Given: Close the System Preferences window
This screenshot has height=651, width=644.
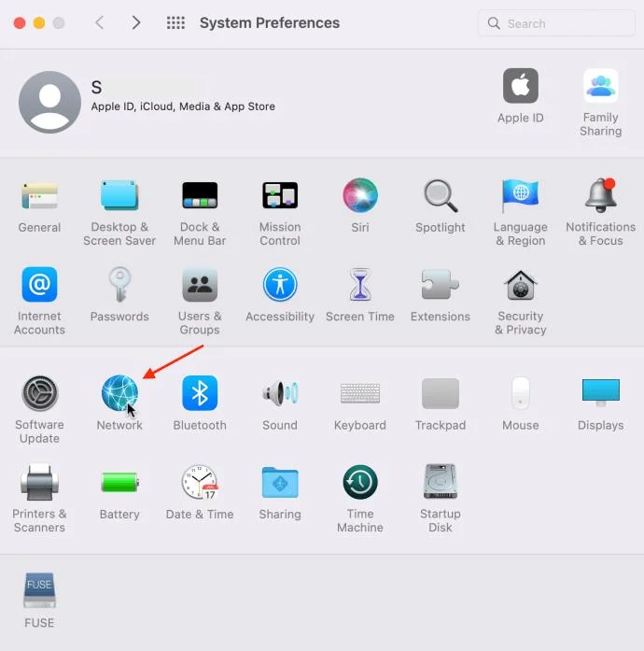Looking at the screenshot, I should (x=20, y=22).
